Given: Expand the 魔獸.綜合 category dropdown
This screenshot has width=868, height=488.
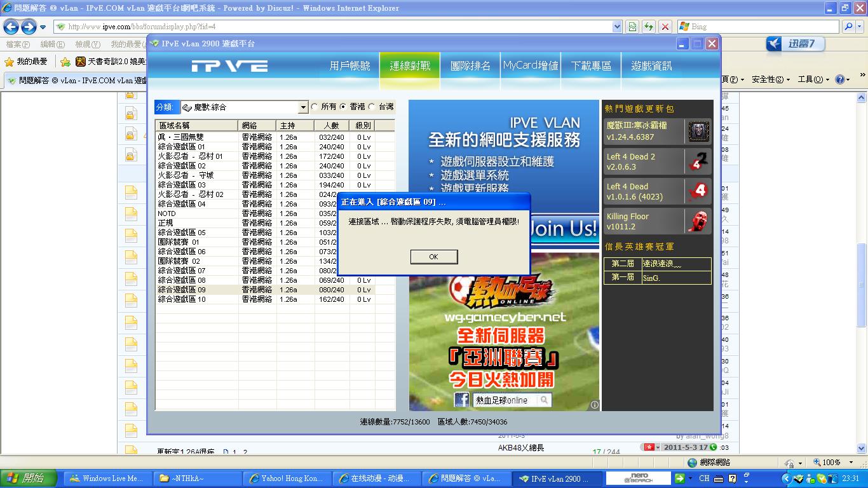Looking at the screenshot, I should pos(303,107).
